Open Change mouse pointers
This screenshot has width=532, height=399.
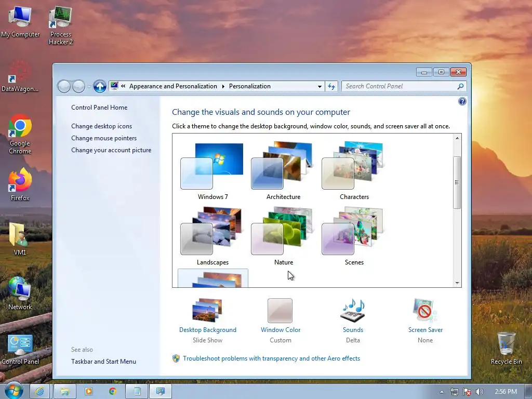pyautogui.click(x=104, y=138)
